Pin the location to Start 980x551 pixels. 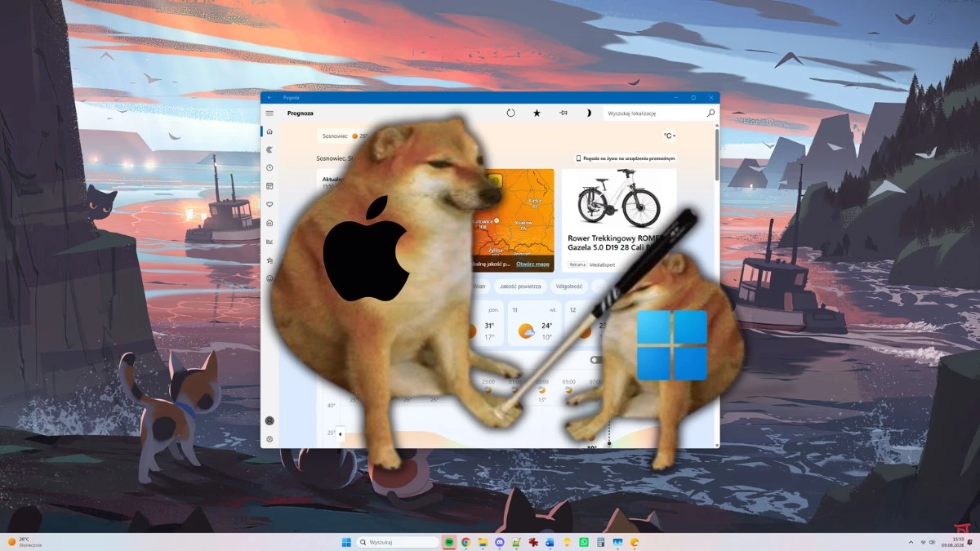[x=563, y=113]
